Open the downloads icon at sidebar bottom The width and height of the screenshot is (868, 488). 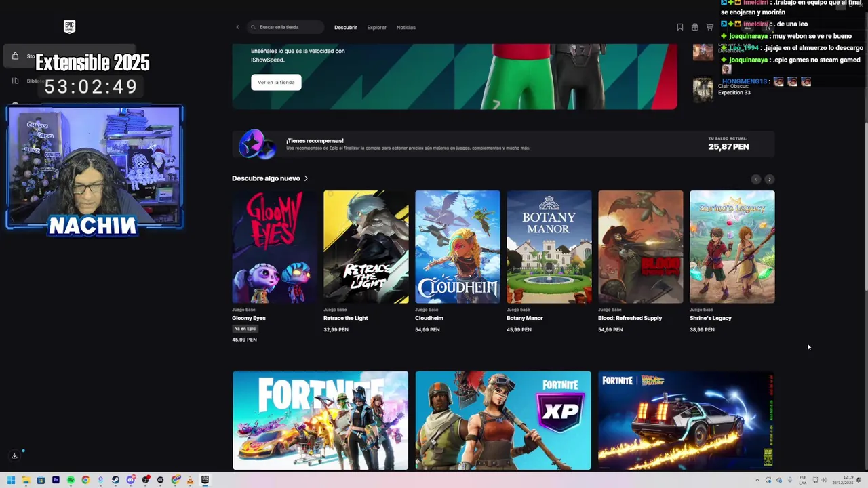(14, 455)
